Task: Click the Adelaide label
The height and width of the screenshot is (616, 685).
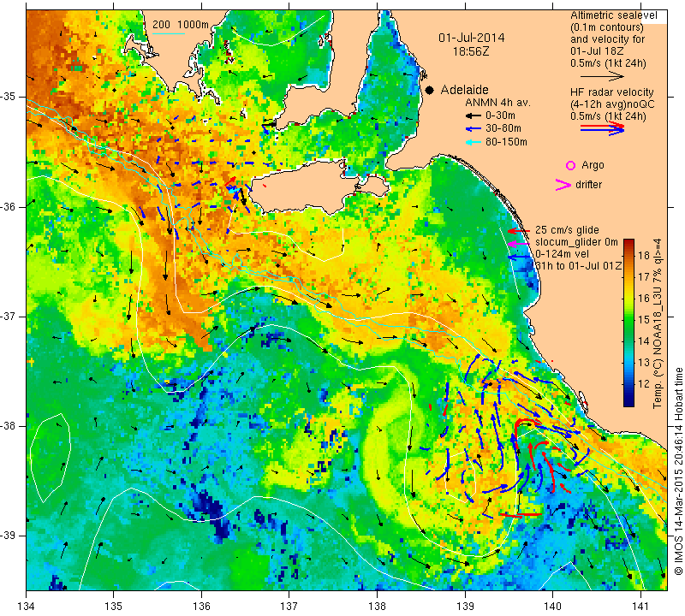Action: tap(464, 90)
